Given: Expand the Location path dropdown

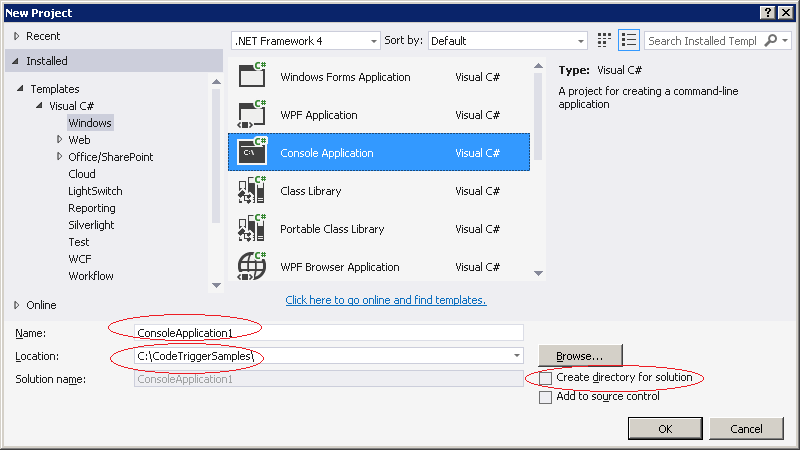Looking at the screenshot, I should 517,356.
